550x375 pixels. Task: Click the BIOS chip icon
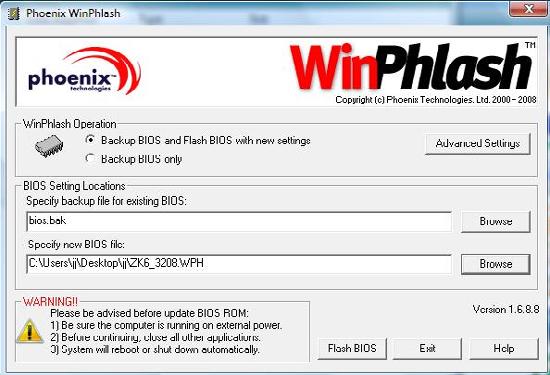pyautogui.click(x=49, y=146)
